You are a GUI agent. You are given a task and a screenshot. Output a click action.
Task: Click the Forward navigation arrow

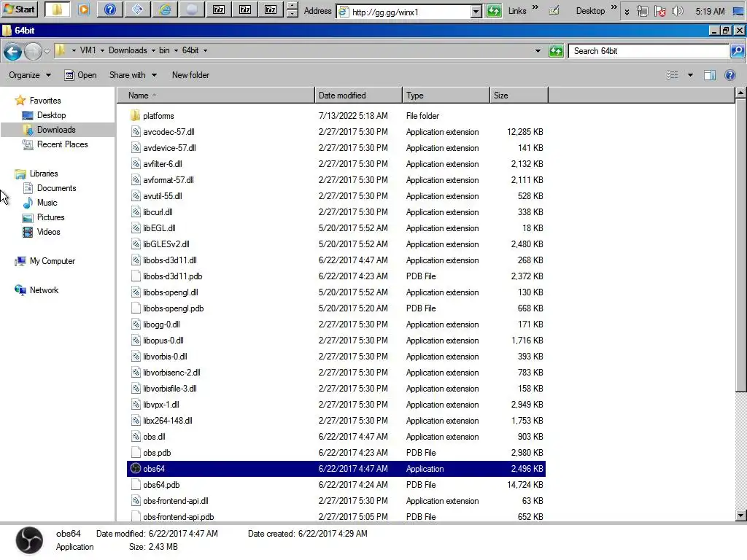click(x=33, y=52)
